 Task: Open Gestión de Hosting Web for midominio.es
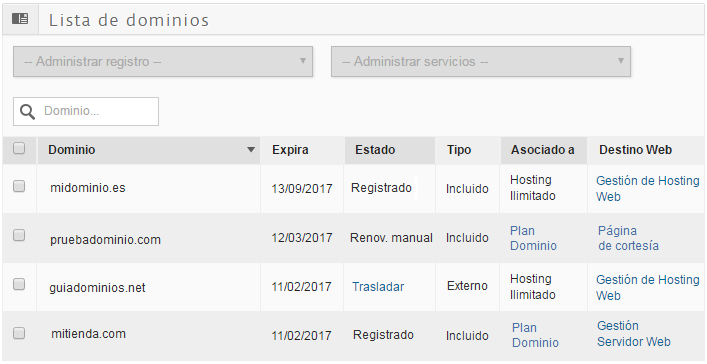point(648,189)
